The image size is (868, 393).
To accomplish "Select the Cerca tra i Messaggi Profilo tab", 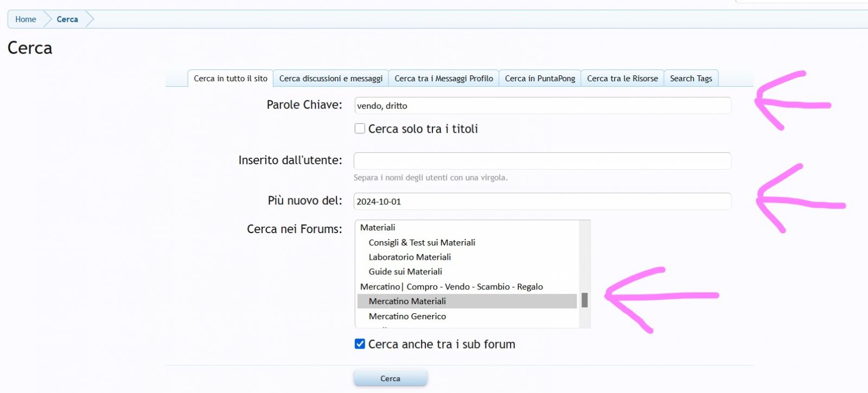I will click(444, 79).
